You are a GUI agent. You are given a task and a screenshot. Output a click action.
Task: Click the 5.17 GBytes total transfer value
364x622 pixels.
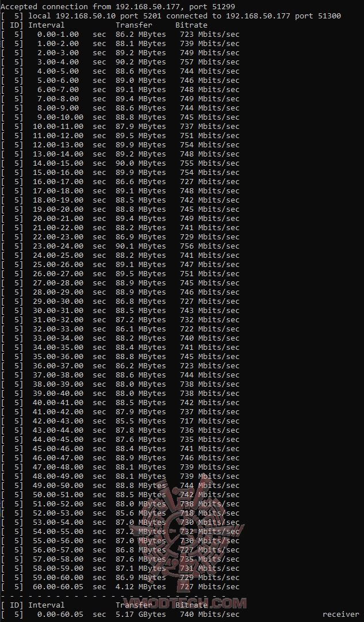point(141,614)
